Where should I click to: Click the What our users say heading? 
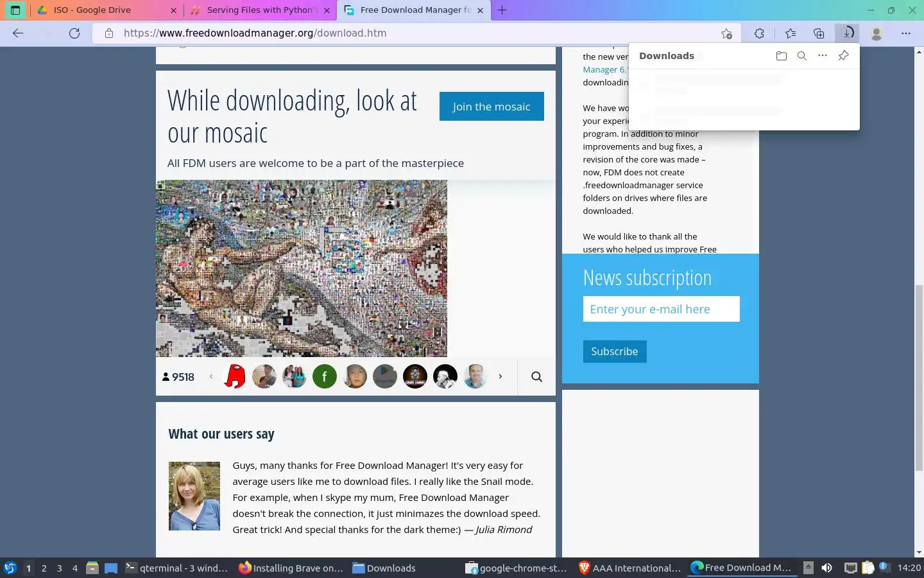[221, 434]
